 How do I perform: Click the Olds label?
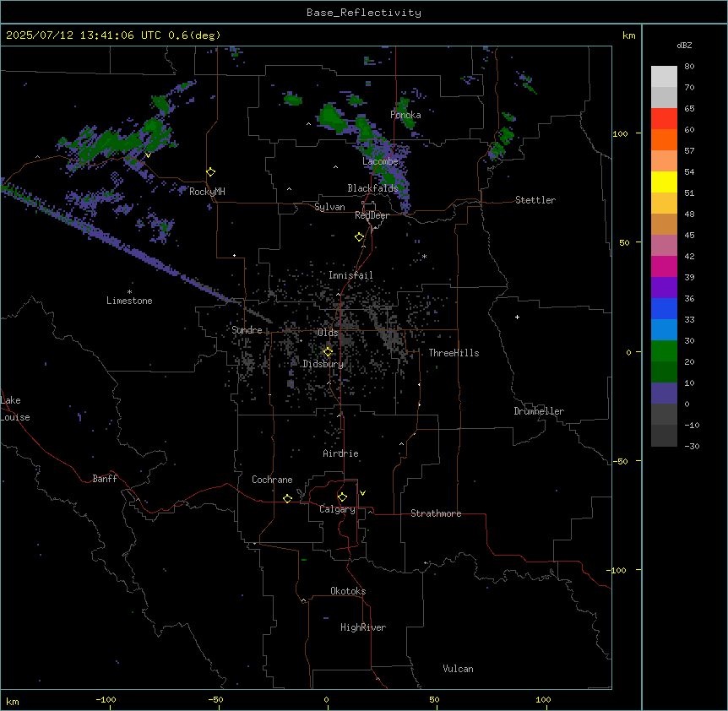click(x=328, y=333)
